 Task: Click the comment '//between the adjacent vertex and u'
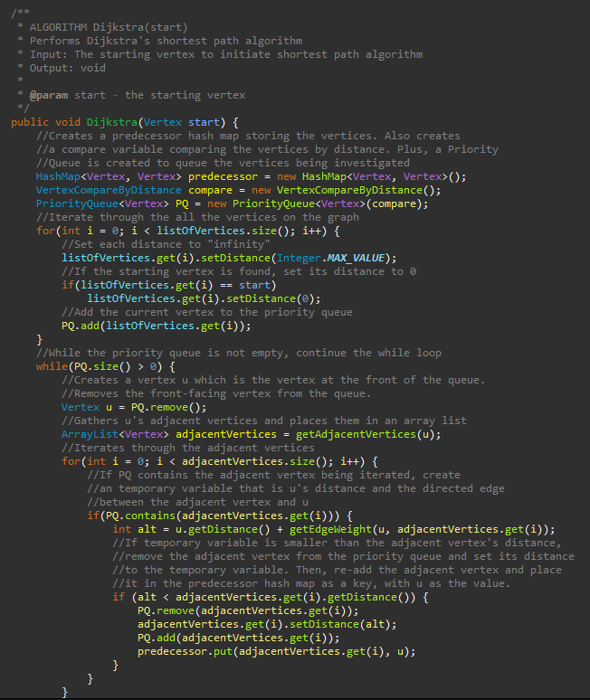click(x=197, y=502)
